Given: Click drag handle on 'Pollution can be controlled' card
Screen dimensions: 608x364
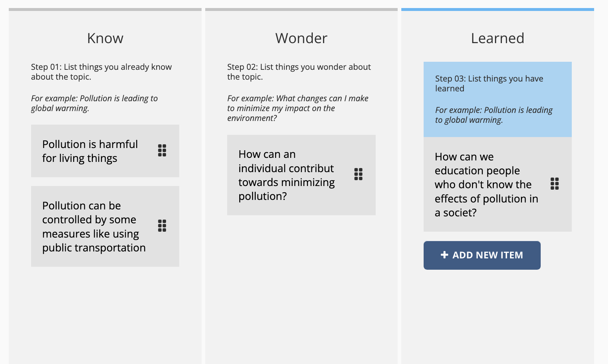Looking at the screenshot, I should (162, 225).
